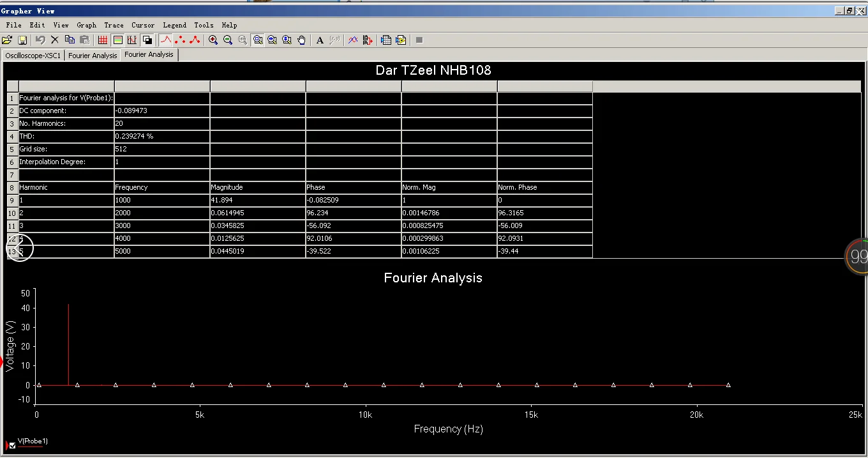Open the Edit menu
This screenshot has width=868, height=458.
click(x=37, y=25)
